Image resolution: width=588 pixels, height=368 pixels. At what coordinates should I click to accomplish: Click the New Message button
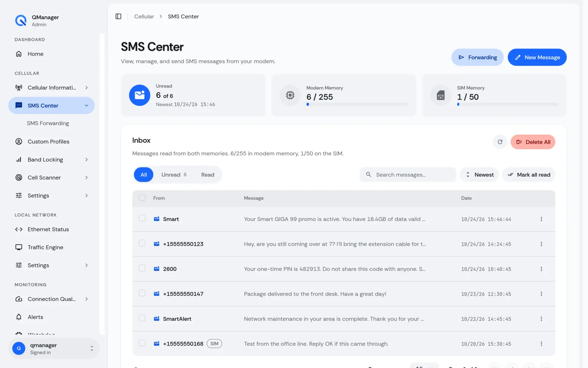point(537,57)
